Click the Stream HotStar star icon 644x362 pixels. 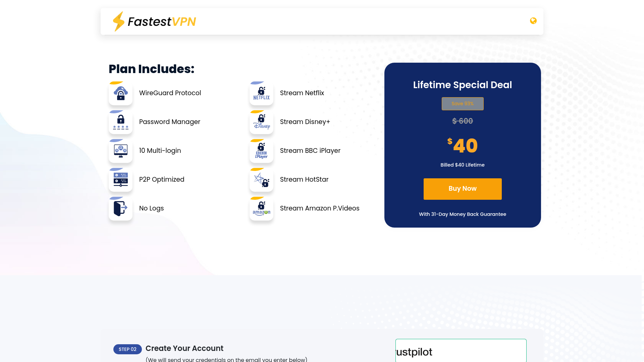(262, 180)
